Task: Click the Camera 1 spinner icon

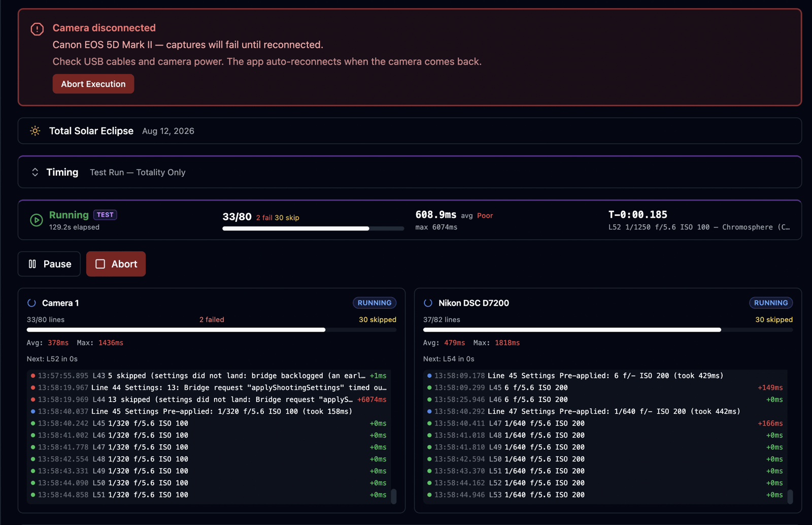Action: point(31,303)
